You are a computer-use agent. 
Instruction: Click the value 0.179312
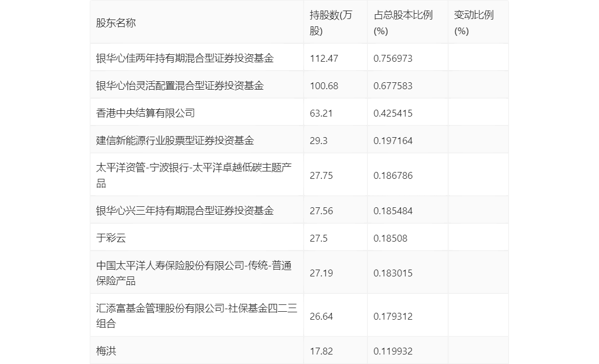tap(392, 317)
